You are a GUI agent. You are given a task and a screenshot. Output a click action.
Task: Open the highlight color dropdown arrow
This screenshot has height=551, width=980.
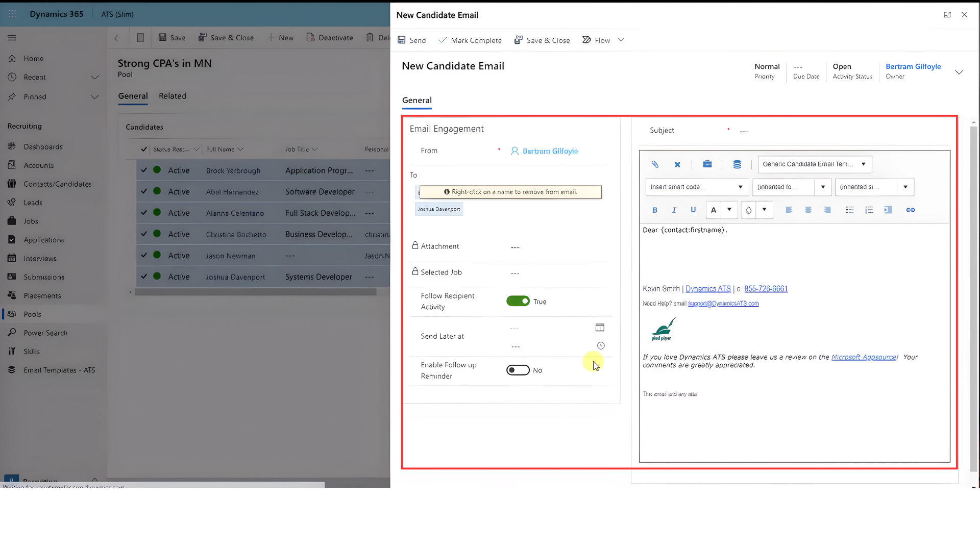point(764,210)
